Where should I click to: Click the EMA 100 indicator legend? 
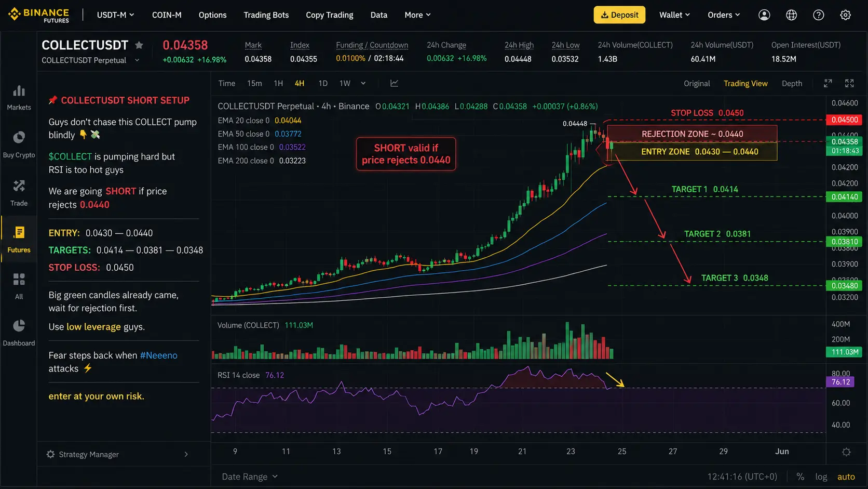pos(262,148)
